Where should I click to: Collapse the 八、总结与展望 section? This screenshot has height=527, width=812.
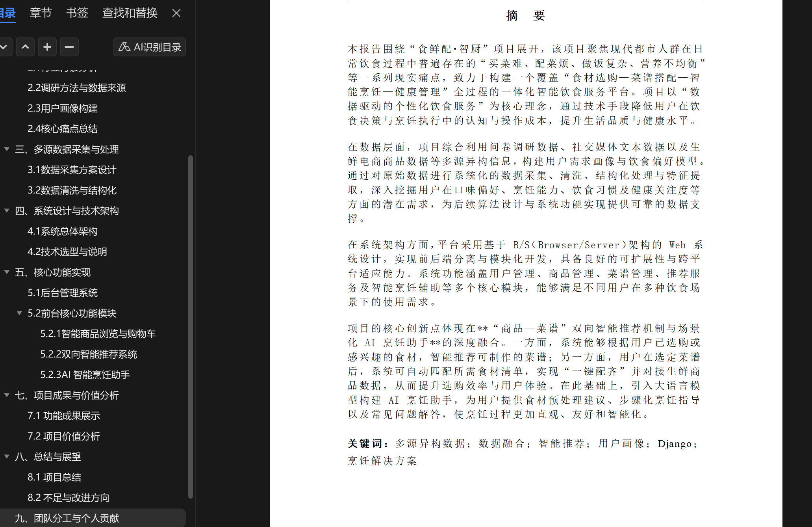7,456
